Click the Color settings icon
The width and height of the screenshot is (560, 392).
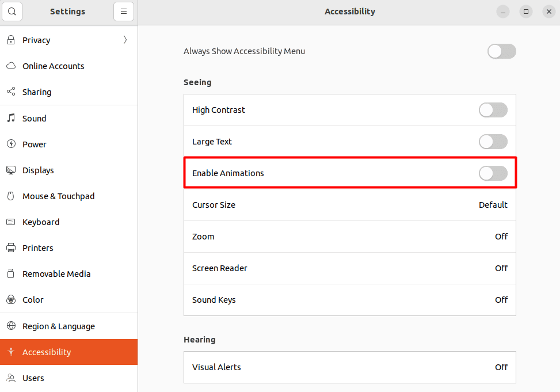click(10, 299)
